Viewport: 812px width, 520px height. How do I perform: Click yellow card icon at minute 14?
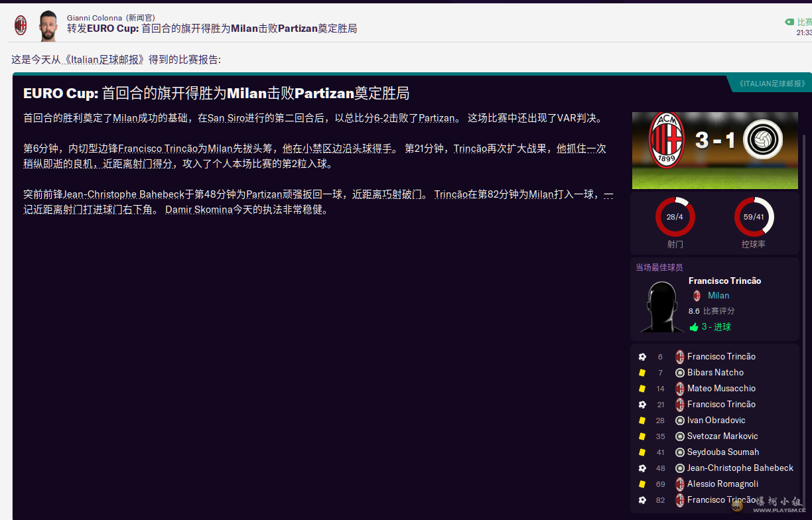click(x=642, y=389)
